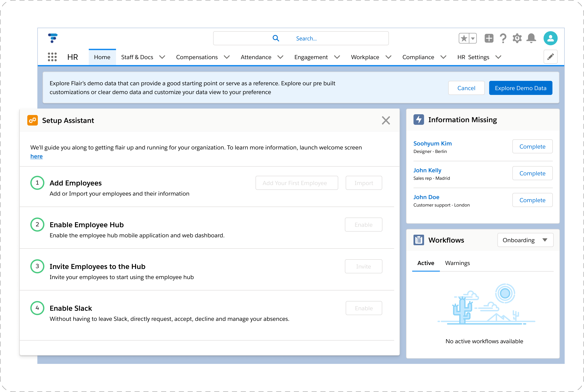Click the Search input field
Viewport: 584px width, 392px height.
pyautogui.click(x=301, y=39)
